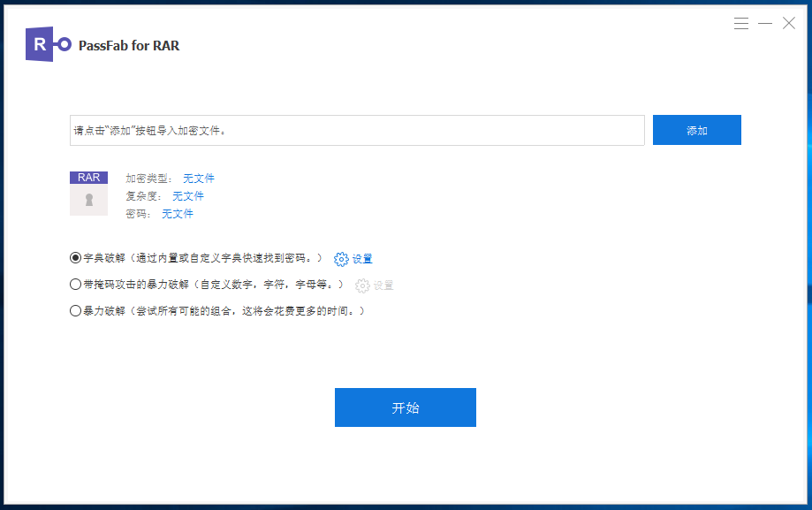Image resolution: width=812 pixels, height=510 pixels.
Task: Click the greyed gear icon for mask attack
Action: pos(362,285)
